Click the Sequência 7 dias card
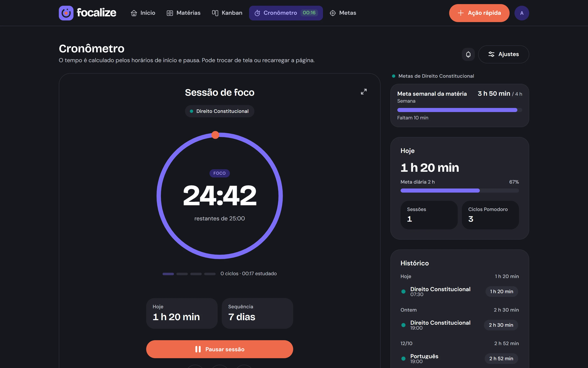The width and height of the screenshot is (588, 368). coord(257,313)
